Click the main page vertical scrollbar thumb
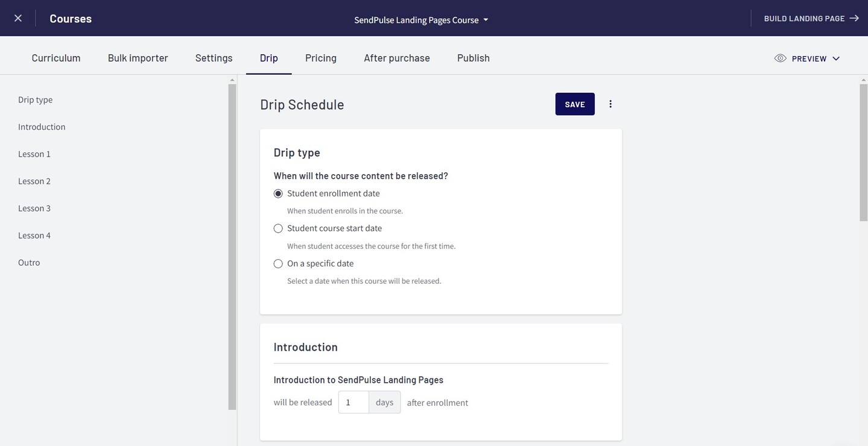 863,152
